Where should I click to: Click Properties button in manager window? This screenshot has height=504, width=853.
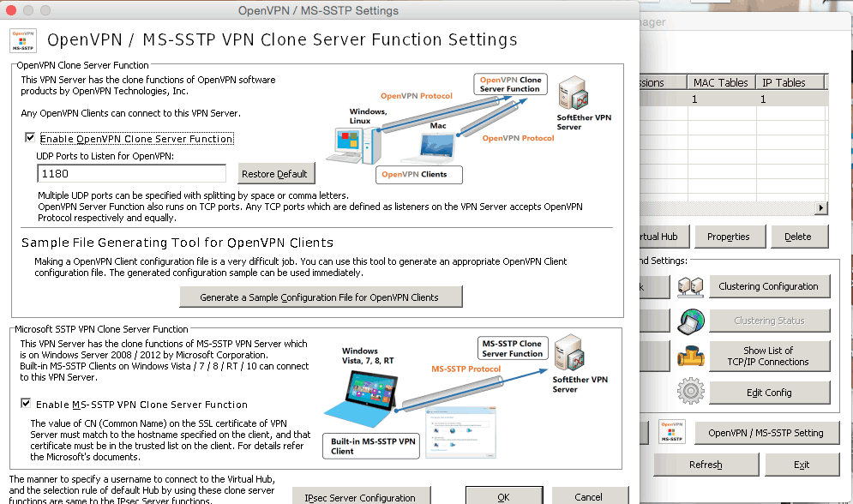point(730,237)
